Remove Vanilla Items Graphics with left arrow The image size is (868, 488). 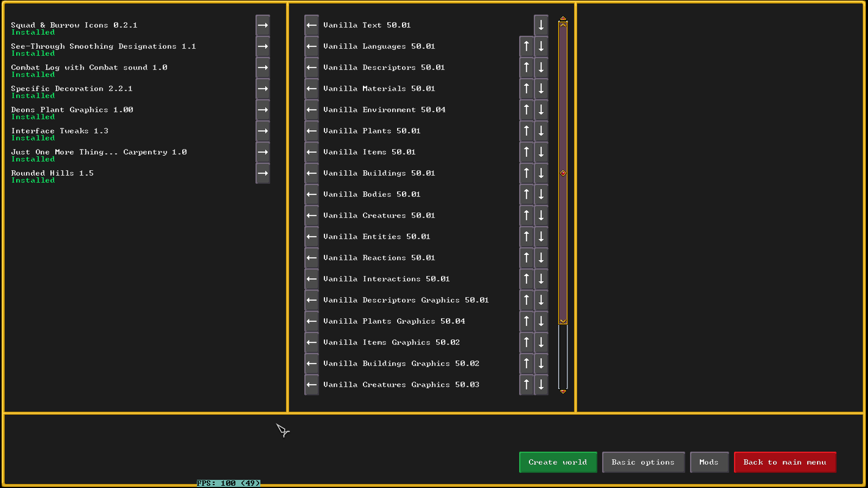(311, 342)
